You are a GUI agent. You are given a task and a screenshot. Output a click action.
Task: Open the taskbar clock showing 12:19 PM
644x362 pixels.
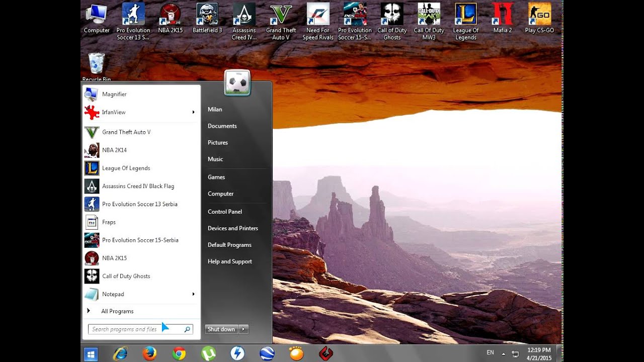point(539,354)
